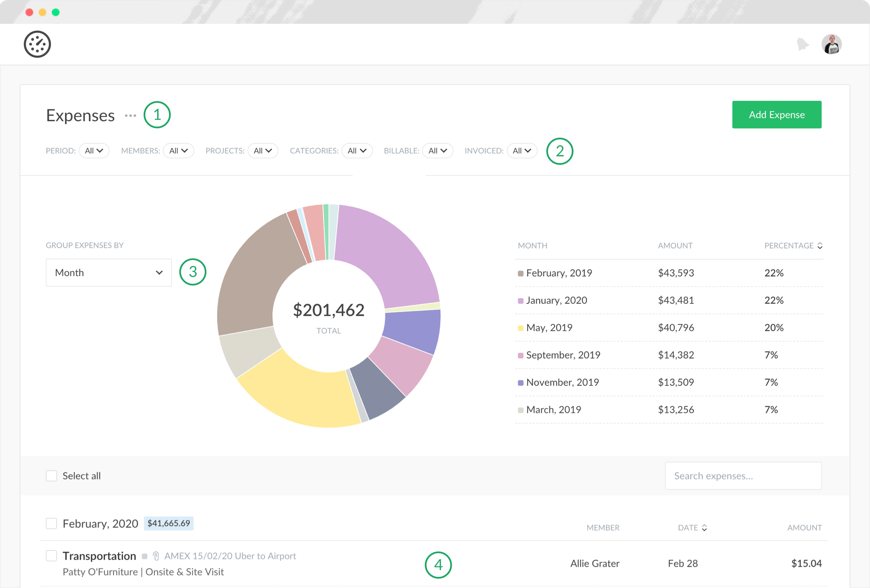870x588 pixels.
Task: Check the Select all checkbox
Action: tap(51, 476)
